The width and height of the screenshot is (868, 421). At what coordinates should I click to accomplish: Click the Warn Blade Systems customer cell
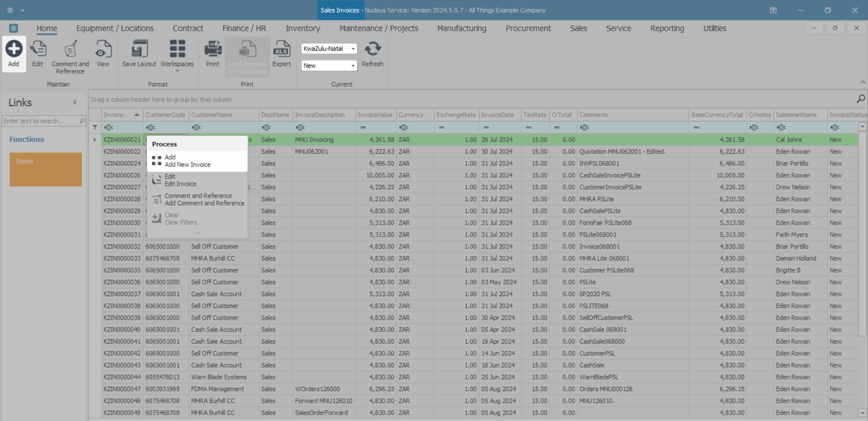click(x=224, y=377)
